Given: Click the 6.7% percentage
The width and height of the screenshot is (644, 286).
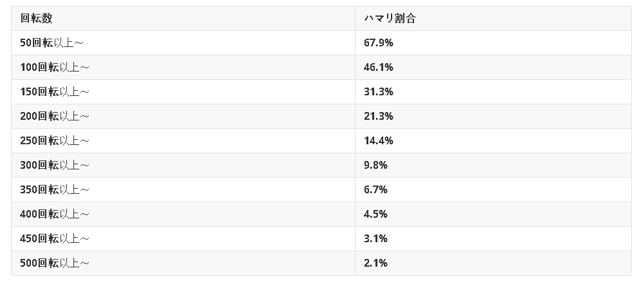Looking at the screenshot, I should 375,189.
